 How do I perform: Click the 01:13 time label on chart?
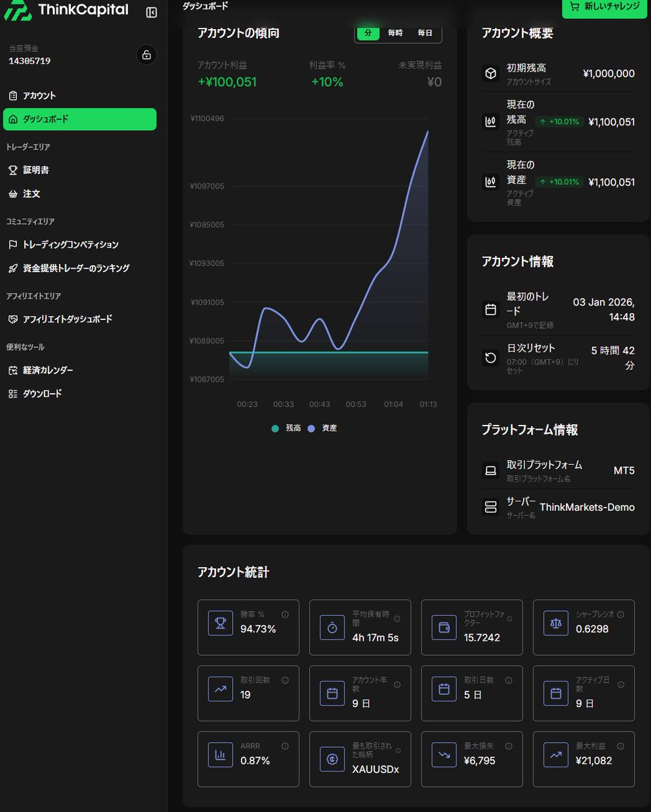428,404
